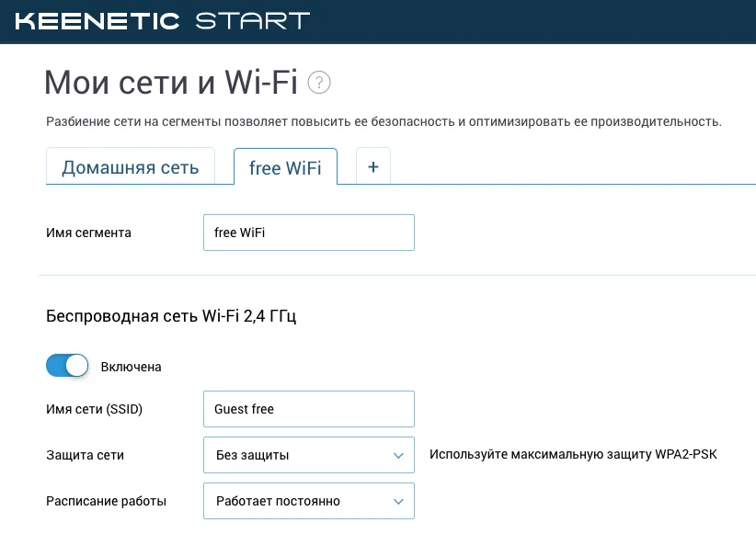Click the WPA2-PSK protection hint text

tap(573, 454)
